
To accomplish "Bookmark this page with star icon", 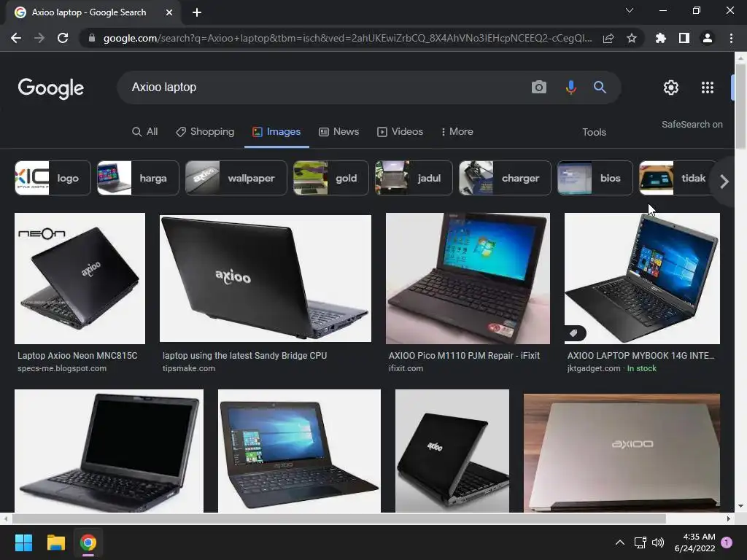I will pos(632,38).
